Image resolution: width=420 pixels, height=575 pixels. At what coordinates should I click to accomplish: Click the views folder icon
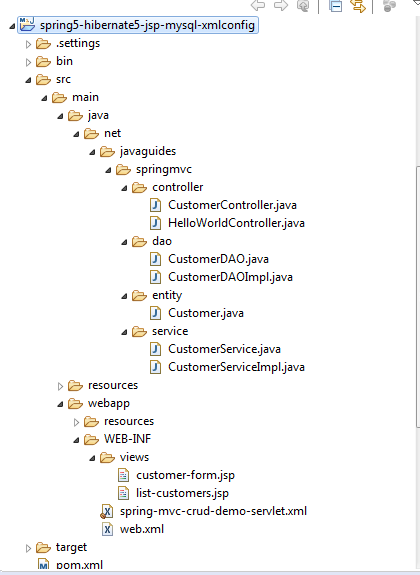point(107,457)
